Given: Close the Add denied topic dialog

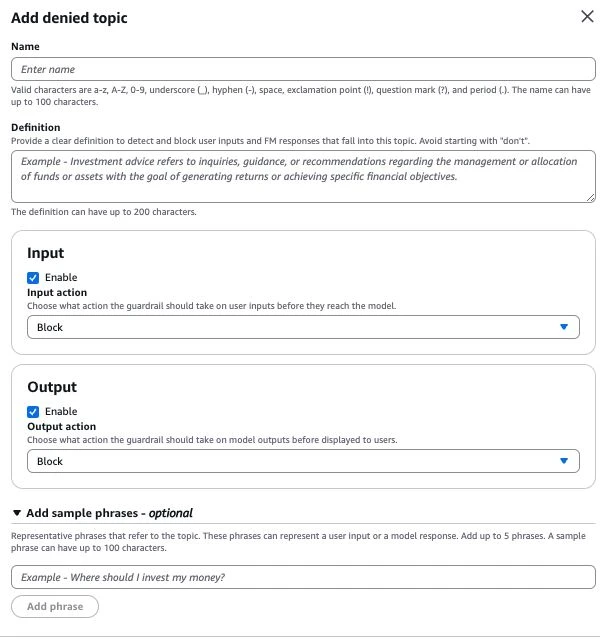Looking at the screenshot, I should pyautogui.click(x=587, y=16).
